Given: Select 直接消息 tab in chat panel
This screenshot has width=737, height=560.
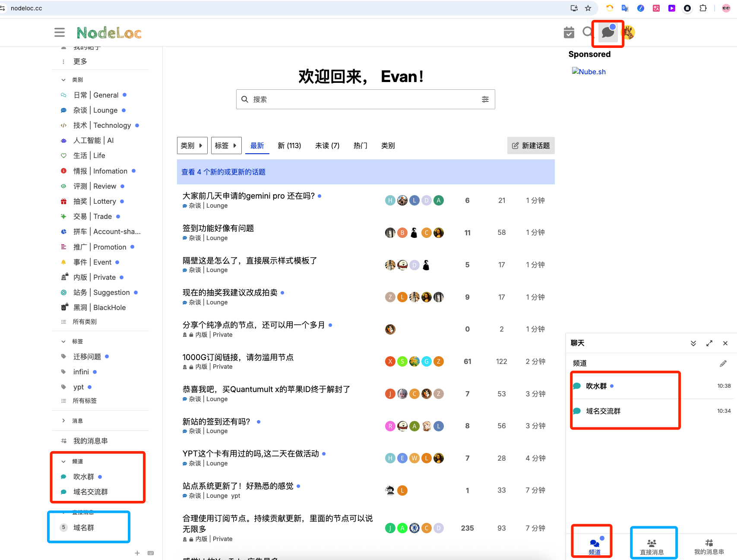Looking at the screenshot, I should pos(652,547).
